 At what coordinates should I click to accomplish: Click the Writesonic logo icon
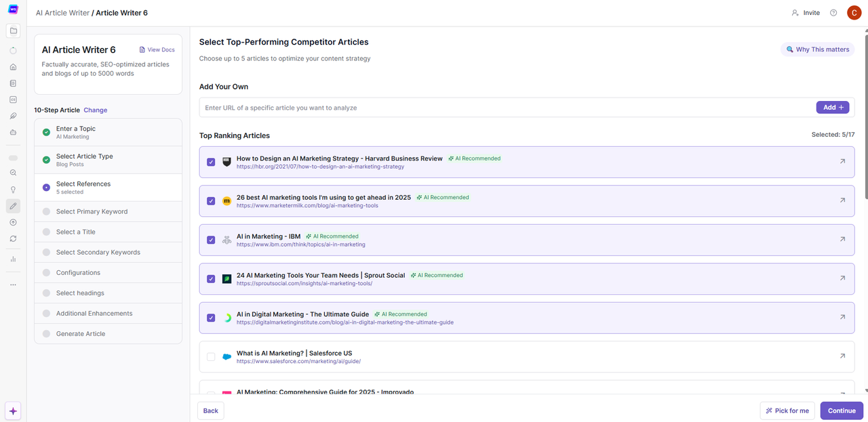13,9
